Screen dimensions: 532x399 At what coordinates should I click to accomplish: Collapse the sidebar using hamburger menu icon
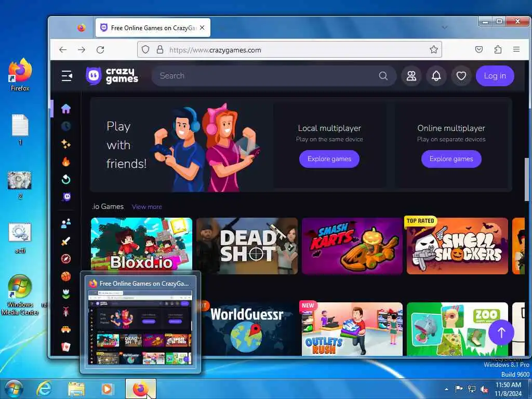click(x=67, y=76)
